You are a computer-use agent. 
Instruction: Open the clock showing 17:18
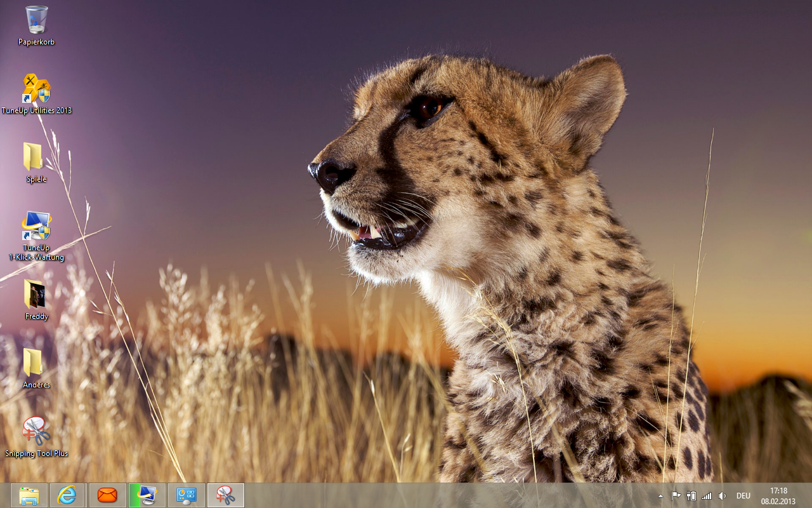click(x=778, y=496)
